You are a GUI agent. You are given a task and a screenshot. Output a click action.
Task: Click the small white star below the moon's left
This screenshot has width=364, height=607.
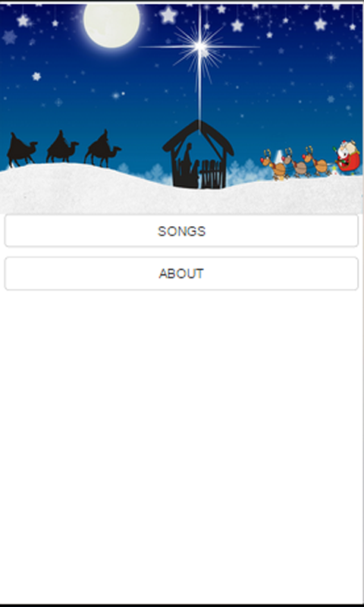click(x=36, y=77)
